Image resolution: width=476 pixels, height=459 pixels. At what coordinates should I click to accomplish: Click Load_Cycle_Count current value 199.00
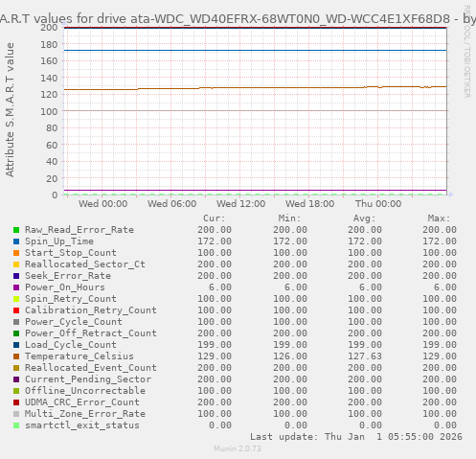click(215, 345)
